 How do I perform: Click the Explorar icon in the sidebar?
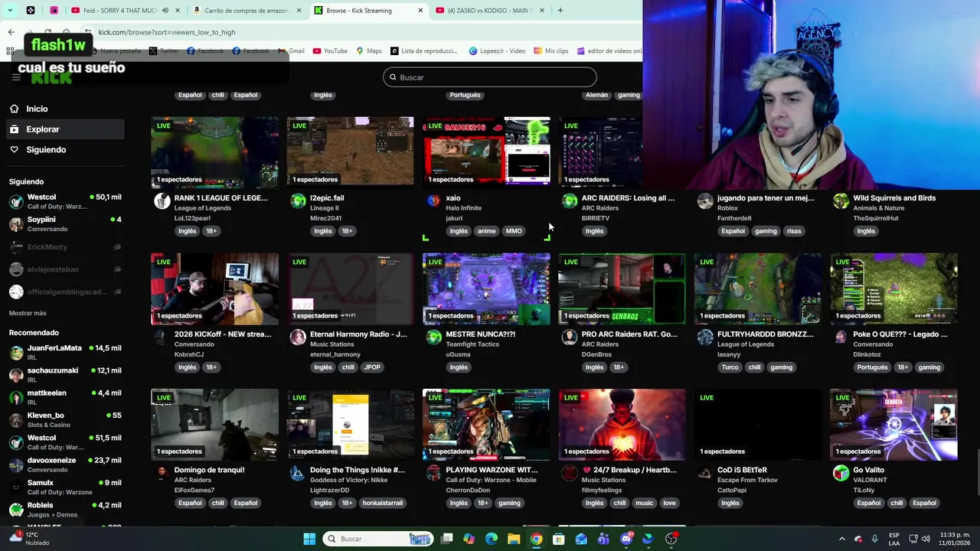[x=15, y=129]
